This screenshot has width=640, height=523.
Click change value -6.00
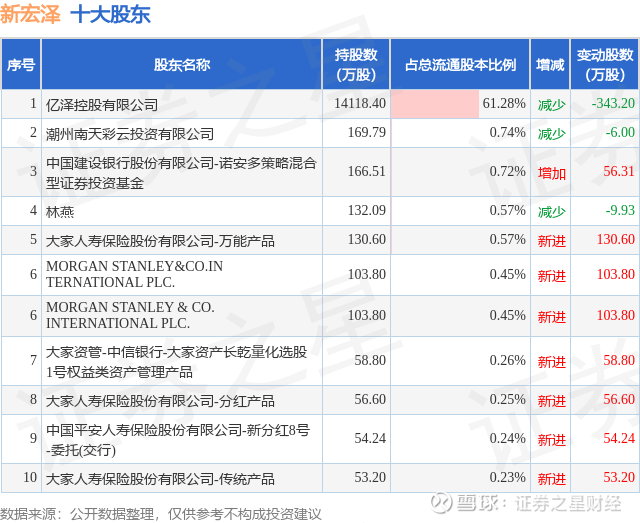click(x=620, y=132)
